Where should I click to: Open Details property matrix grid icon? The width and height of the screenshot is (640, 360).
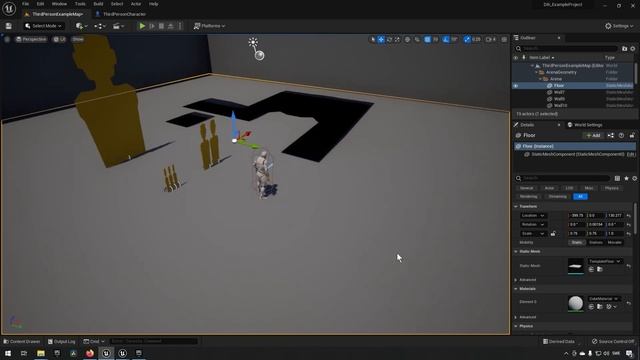point(617,178)
